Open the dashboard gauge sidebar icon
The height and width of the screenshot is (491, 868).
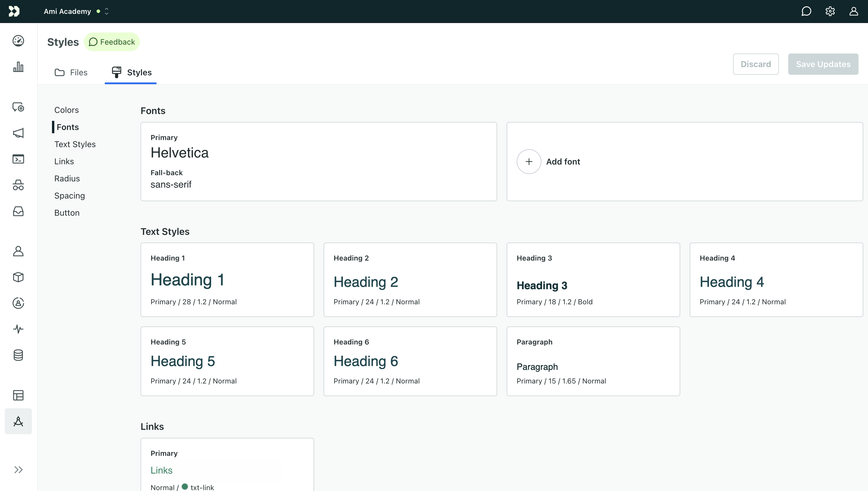pos(18,41)
